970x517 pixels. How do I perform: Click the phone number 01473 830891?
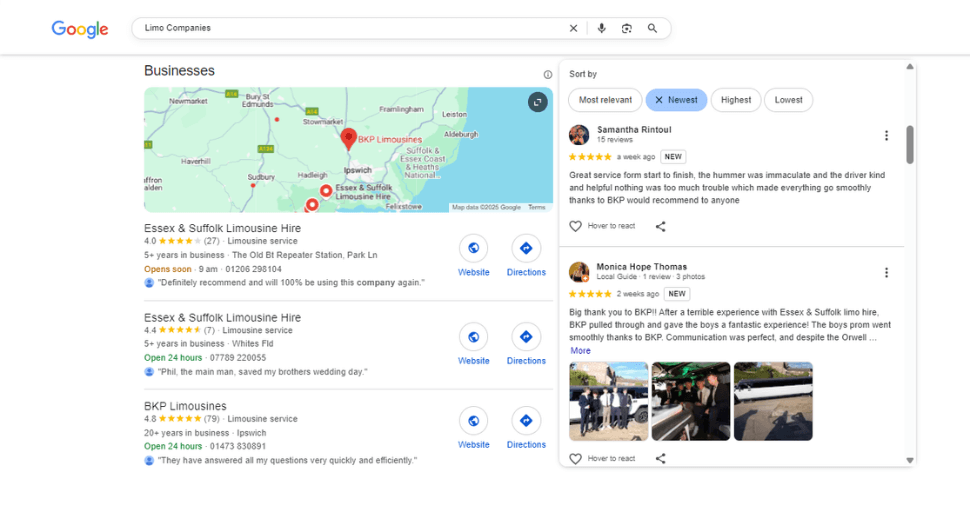click(238, 446)
